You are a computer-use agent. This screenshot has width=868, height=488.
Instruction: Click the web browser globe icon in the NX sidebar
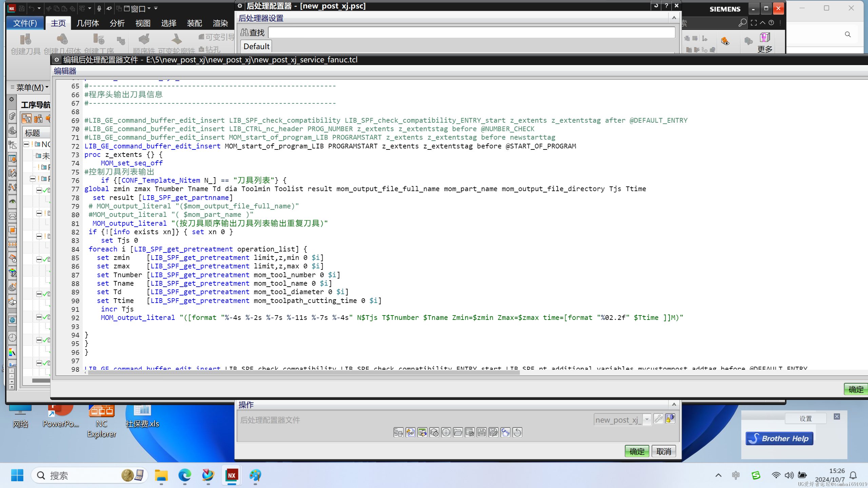click(12, 320)
